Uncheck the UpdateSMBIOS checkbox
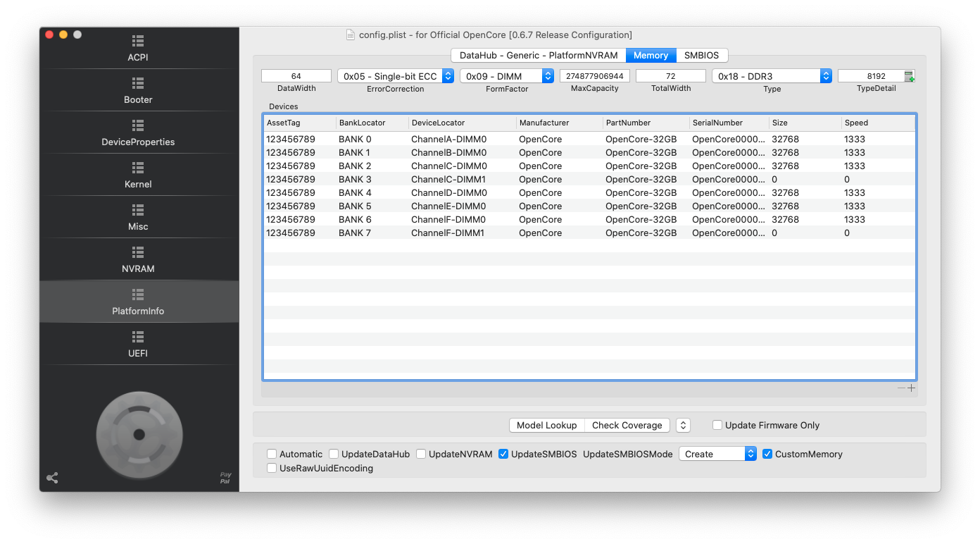The image size is (980, 544). tap(503, 454)
